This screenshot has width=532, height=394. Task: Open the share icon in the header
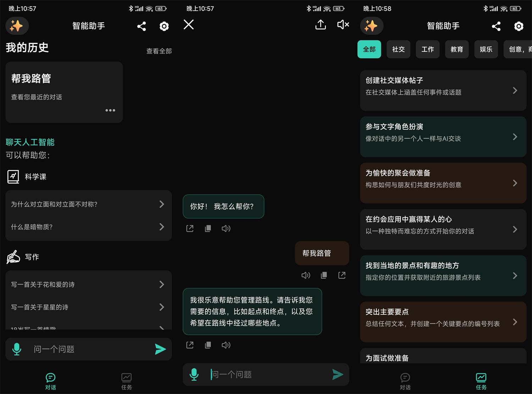coord(142,26)
